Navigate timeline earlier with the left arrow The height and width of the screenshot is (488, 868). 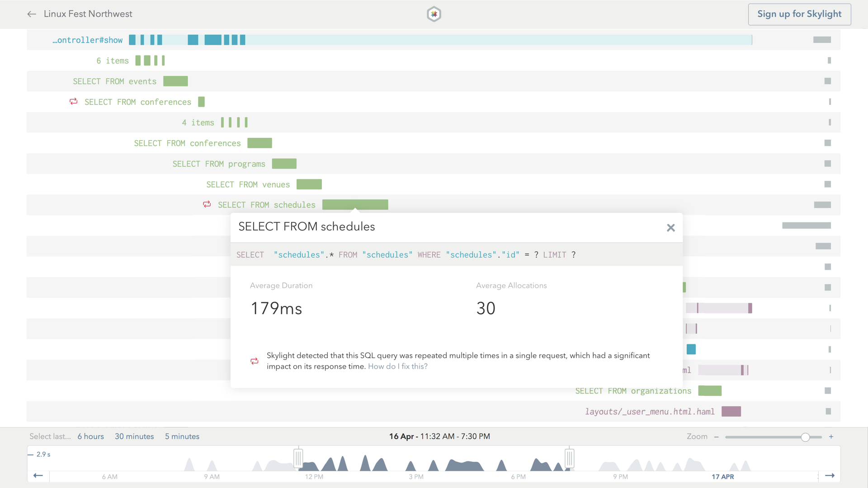click(38, 476)
